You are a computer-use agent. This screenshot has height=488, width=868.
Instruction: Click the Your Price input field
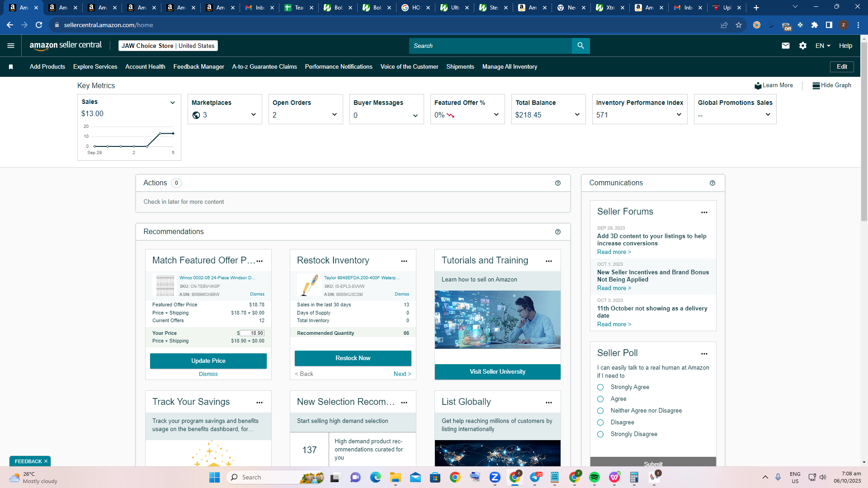click(252, 333)
